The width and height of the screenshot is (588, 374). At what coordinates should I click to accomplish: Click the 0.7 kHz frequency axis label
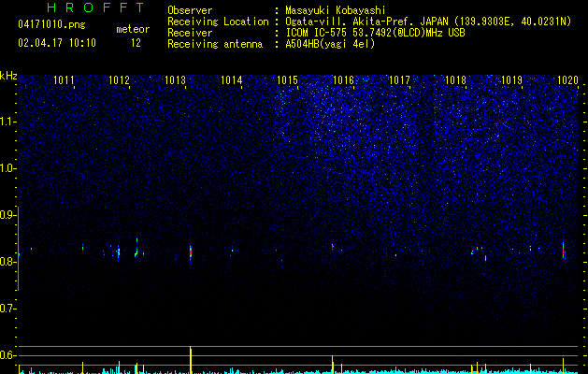(x=7, y=309)
